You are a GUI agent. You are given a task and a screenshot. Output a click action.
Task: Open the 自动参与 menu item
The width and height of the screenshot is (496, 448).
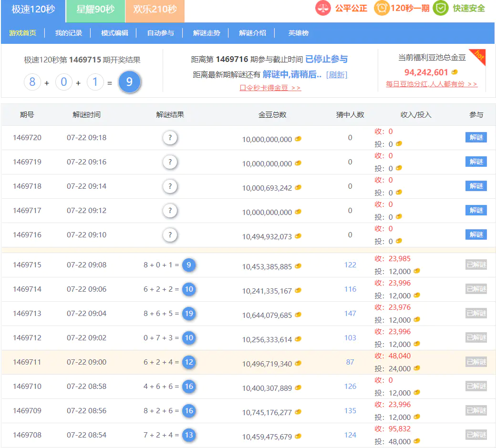click(160, 33)
